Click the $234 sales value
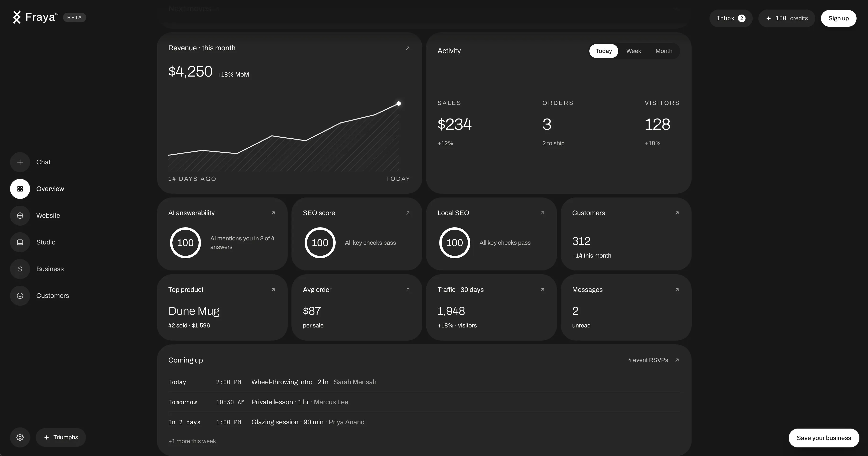Image resolution: width=868 pixels, height=456 pixels. (x=455, y=124)
